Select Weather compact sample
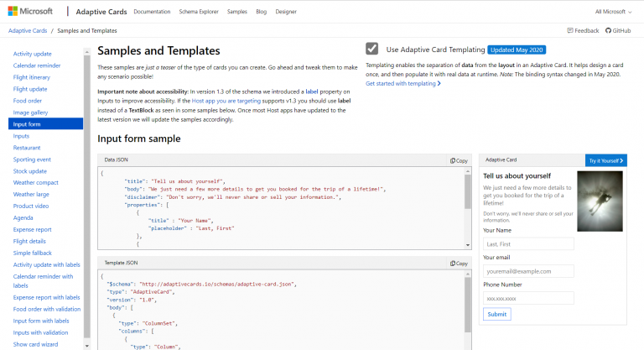This screenshot has height=350, width=644. click(36, 183)
